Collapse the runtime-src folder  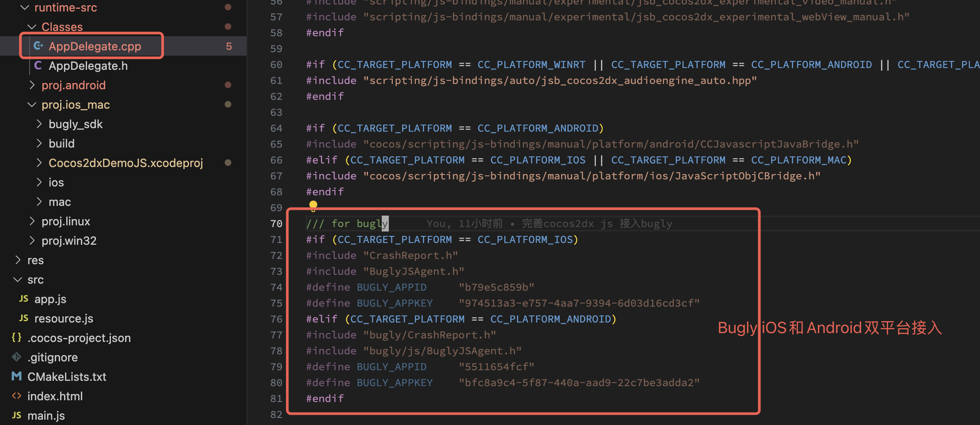pos(25,8)
